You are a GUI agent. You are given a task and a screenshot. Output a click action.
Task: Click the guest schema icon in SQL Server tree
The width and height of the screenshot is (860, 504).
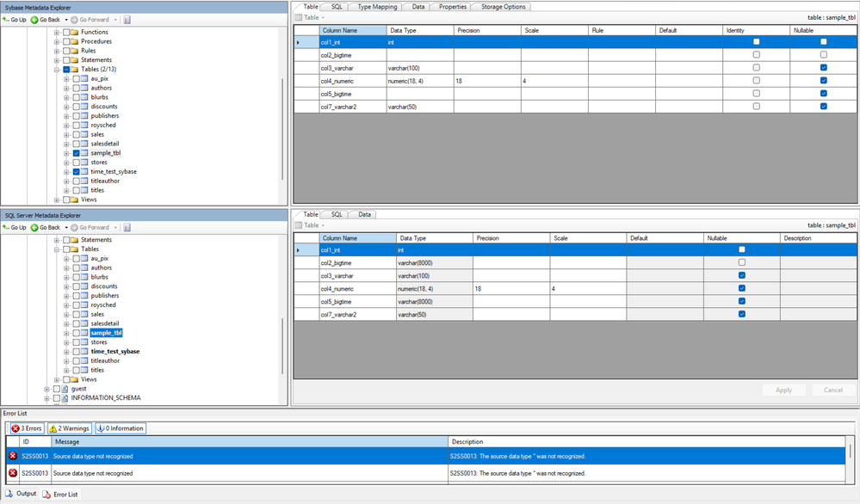[65, 389]
